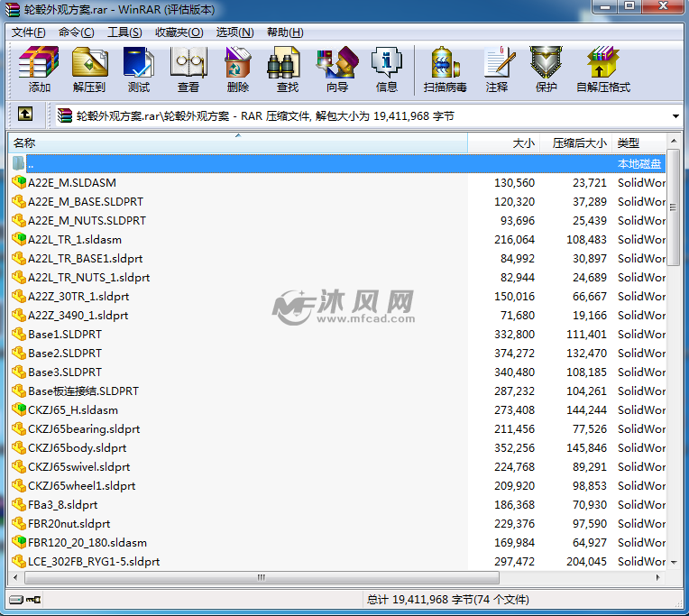Select file A22E_M_NUTS.SLDPRT
This screenshot has width=689, height=616.
tap(87, 220)
